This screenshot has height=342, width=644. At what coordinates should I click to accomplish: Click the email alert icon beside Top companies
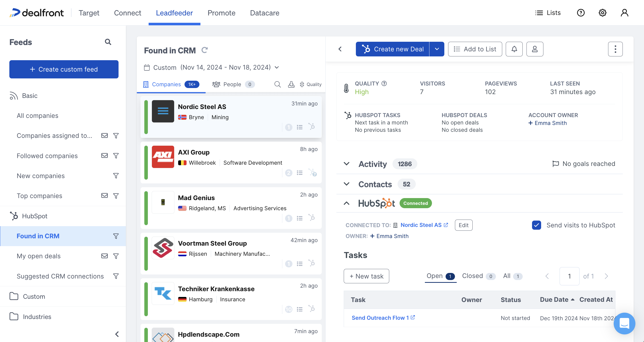104,196
